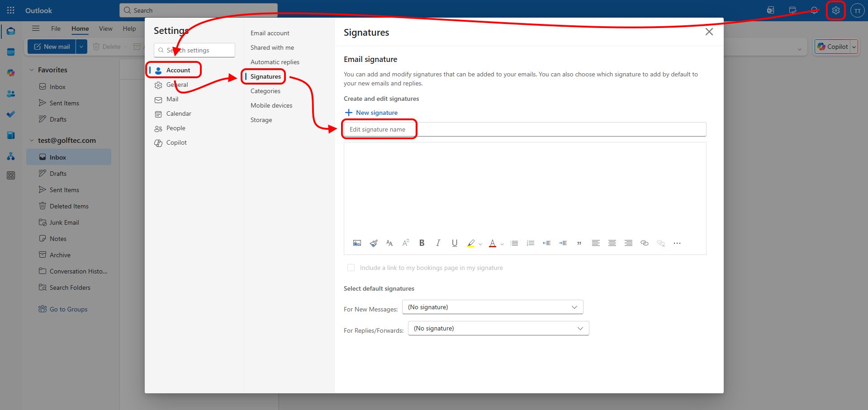Check the bookings page link checkbox
868x410 pixels.
point(351,268)
